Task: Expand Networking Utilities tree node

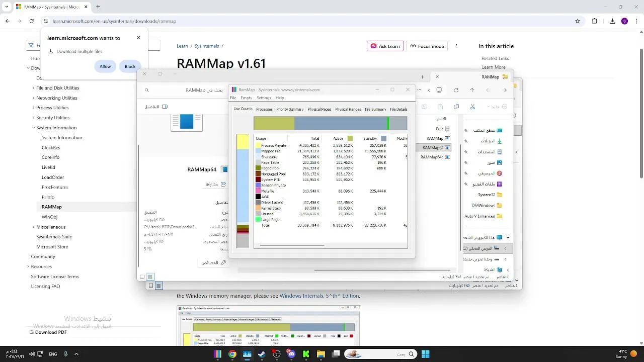Action: pyautogui.click(x=34, y=98)
